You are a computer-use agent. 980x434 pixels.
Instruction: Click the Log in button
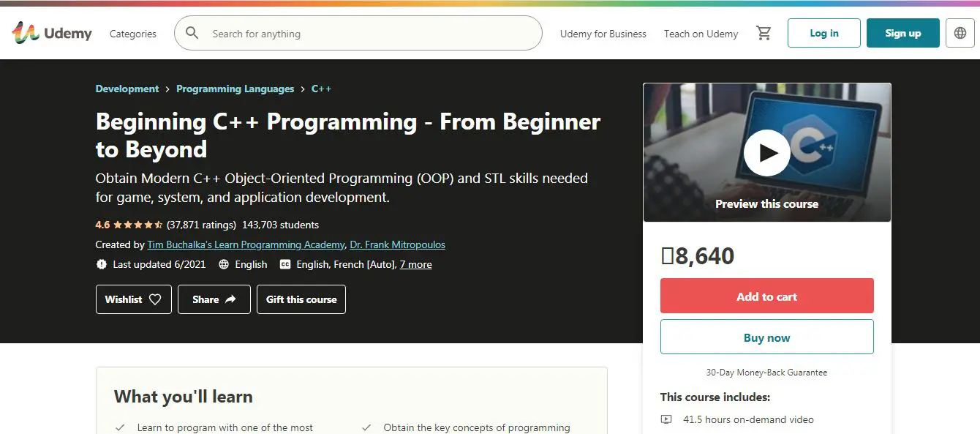(x=823, y=33)
